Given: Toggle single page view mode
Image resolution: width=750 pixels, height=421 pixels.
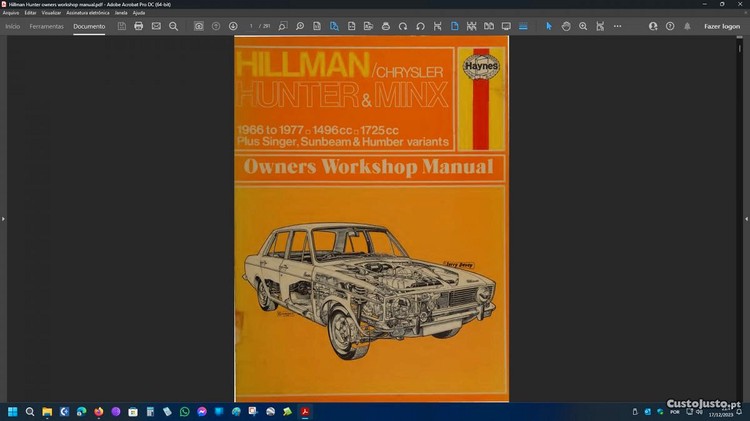Looking at the screenshot, I should (453, 26).
